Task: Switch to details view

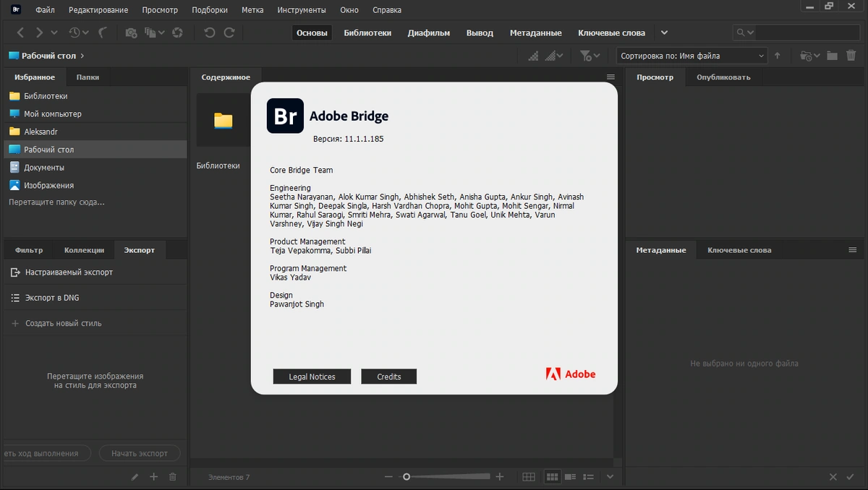Action: [571, 477]
